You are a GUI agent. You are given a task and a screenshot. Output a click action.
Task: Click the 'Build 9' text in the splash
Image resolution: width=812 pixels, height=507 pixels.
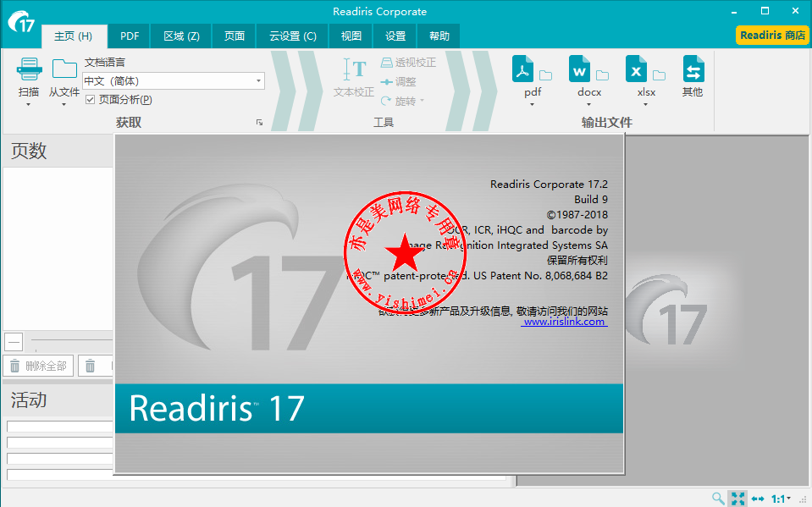point(591,200)
